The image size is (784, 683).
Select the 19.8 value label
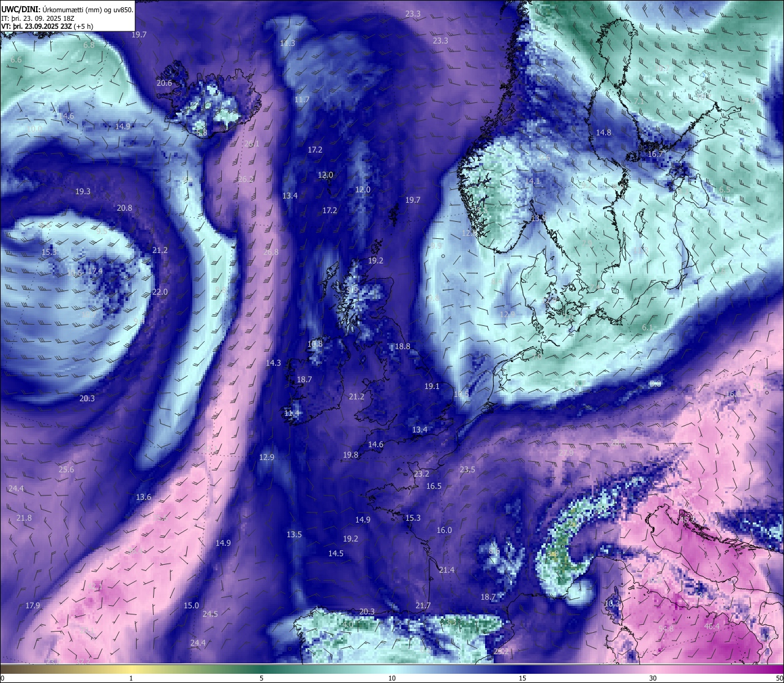[x=350, y=455]
